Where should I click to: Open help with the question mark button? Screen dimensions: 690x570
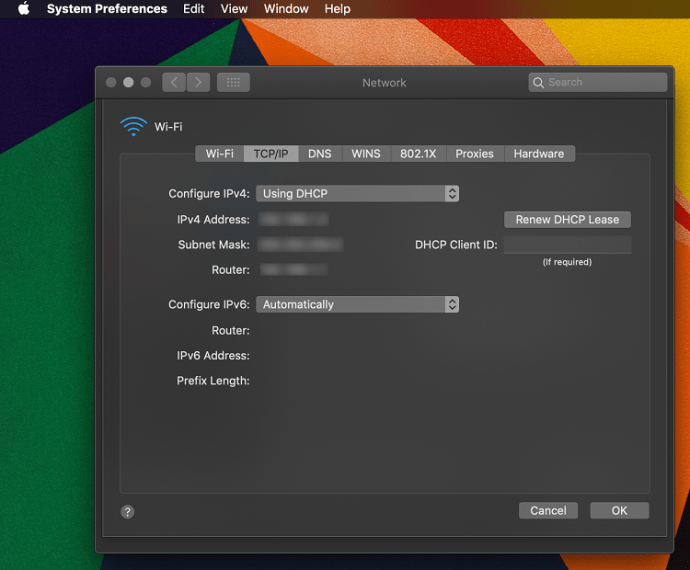pyautogui.click(x=128, y=512)
